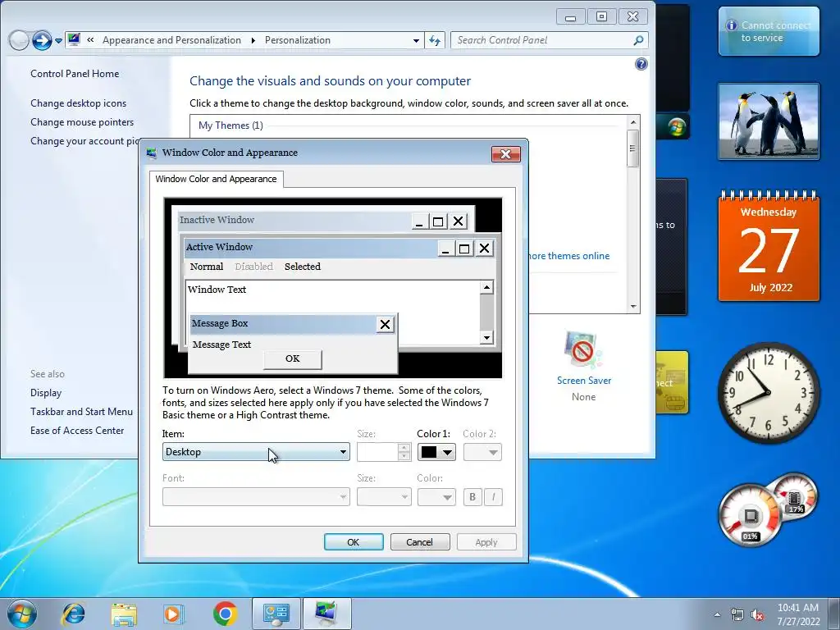Open Change desktop icons link
Image resolution: width=840 pixels, height=630 pixels.
[x=78, y=103]
